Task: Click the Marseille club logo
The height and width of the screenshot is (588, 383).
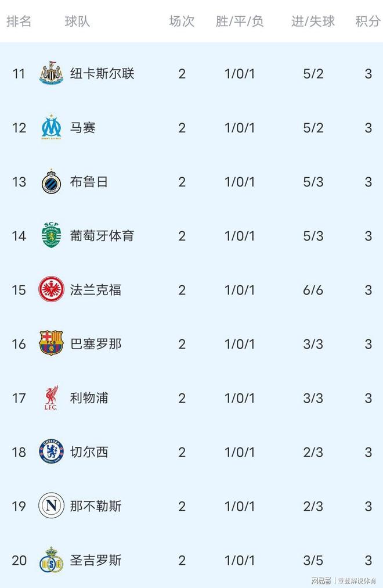Action: (51, 128)
